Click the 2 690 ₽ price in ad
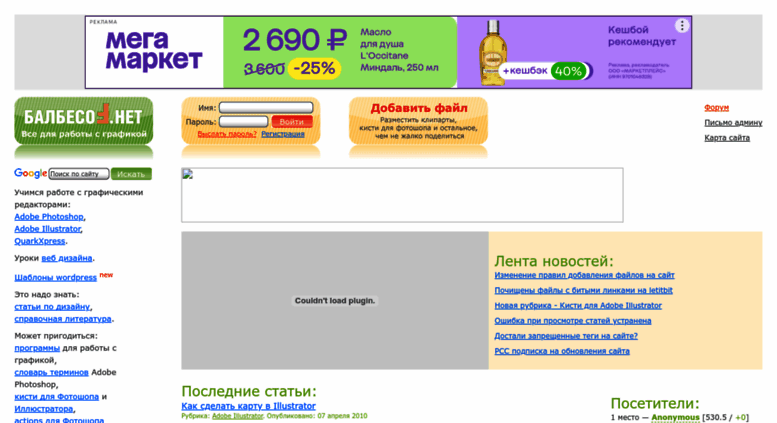 [295, 40]
